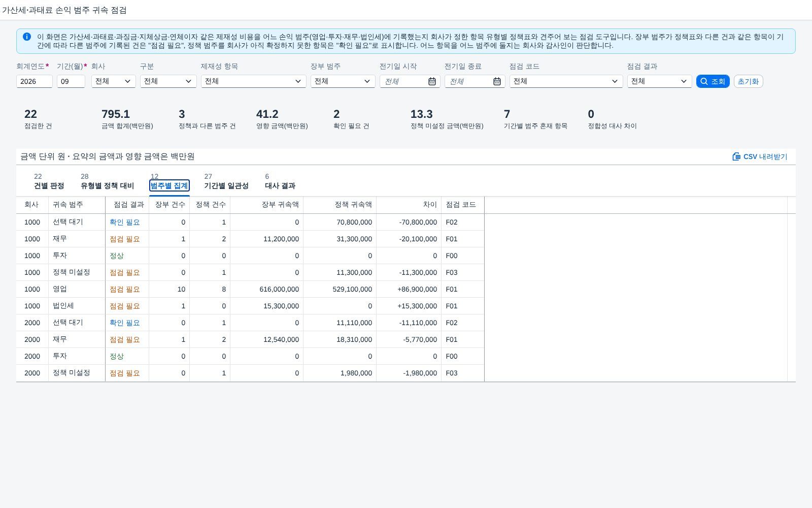Click 법인세 in the company 1000 row
The image size is (812, 508).
63,306
